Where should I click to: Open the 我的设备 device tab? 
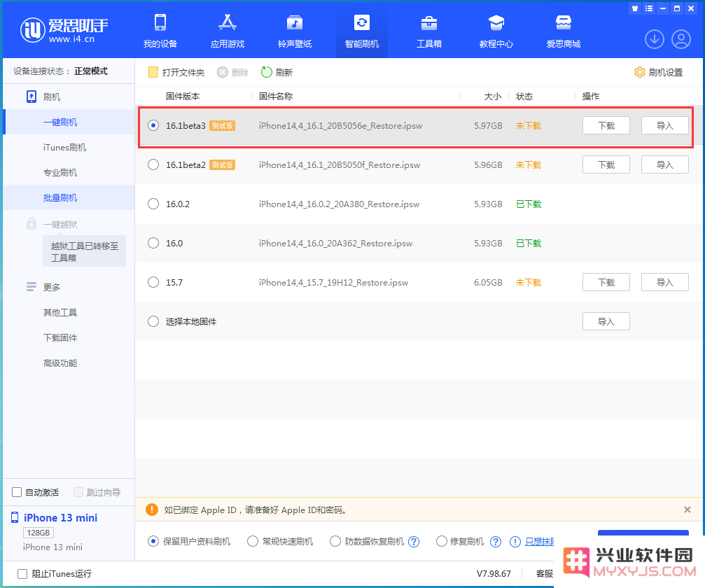160,31
